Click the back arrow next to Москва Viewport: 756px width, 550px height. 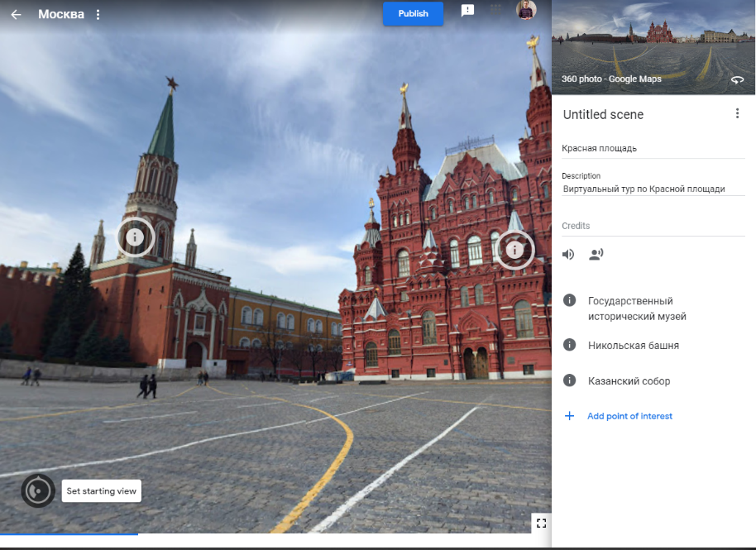pyautogui.click(x=16, y=15)
